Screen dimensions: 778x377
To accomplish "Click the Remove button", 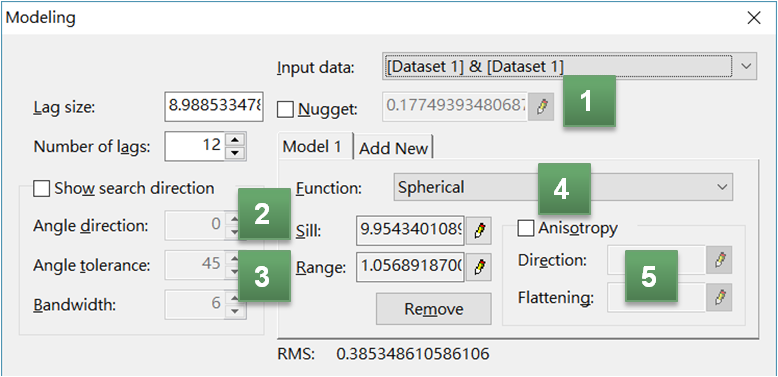I will [434, 309].
